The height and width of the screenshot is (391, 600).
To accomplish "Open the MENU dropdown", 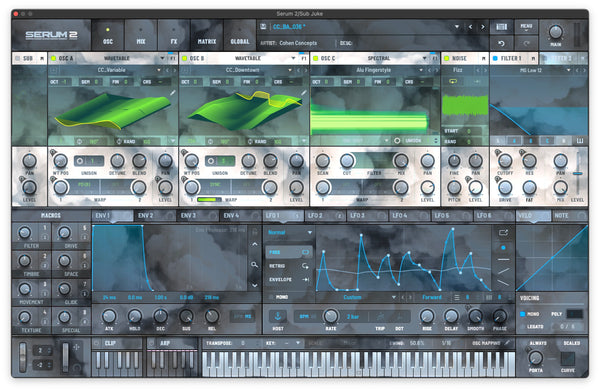I will point(526,27).
